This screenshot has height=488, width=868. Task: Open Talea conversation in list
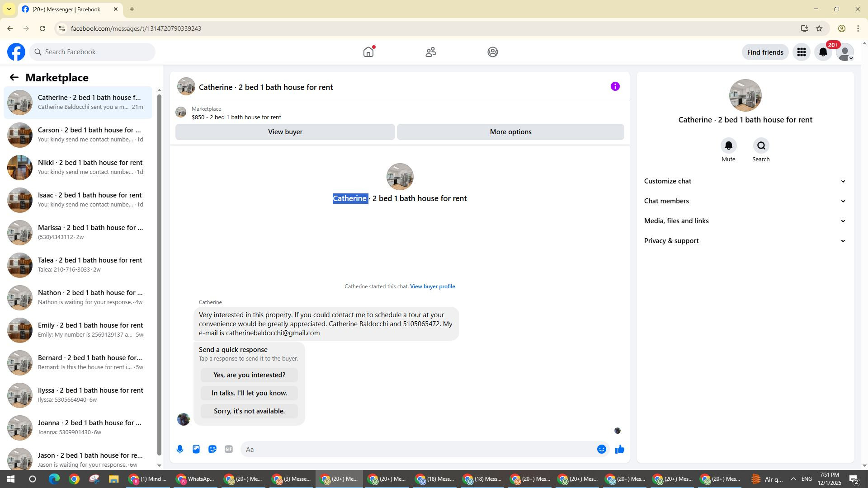point(78,265)
